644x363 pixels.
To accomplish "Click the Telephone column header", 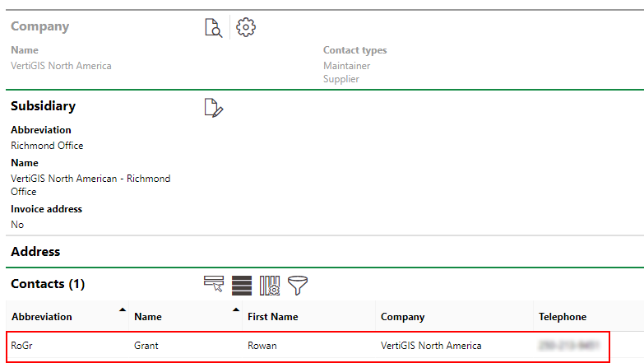I will point(563,317).
